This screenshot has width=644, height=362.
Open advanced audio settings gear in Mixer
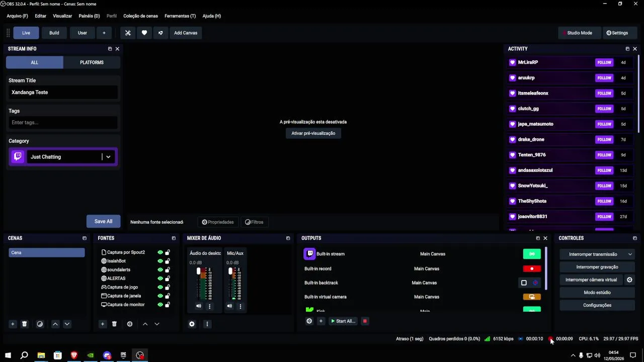[x=192, y=324]
